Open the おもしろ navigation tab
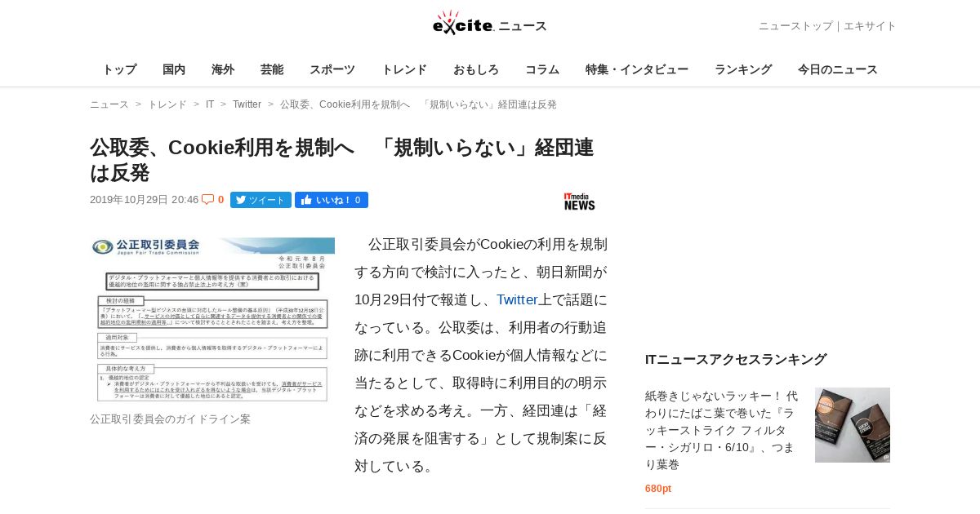This screenshot has height=514, width=980. 476,69
